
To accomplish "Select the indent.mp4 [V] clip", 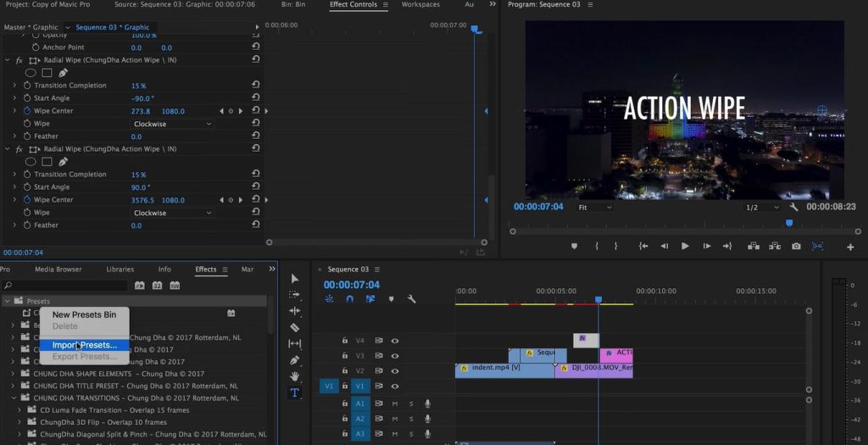I will [x=504, y=371].
